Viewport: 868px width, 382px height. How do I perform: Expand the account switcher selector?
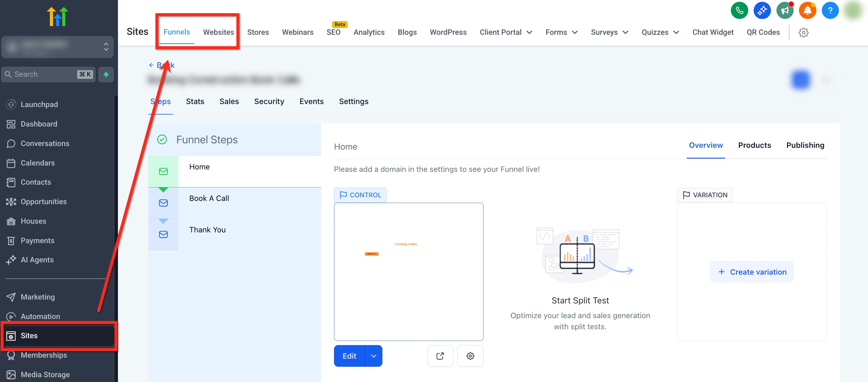pyautogui.click(x=57, y=47)
